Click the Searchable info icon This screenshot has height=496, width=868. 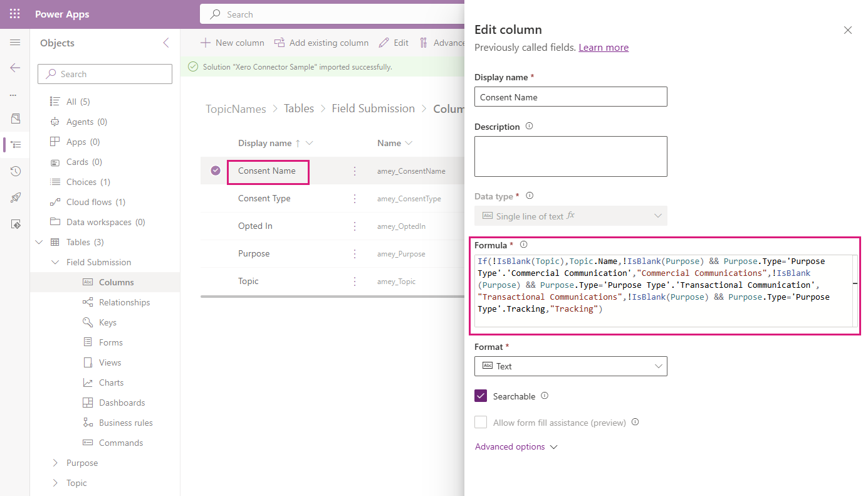click(x=545, y=396)
